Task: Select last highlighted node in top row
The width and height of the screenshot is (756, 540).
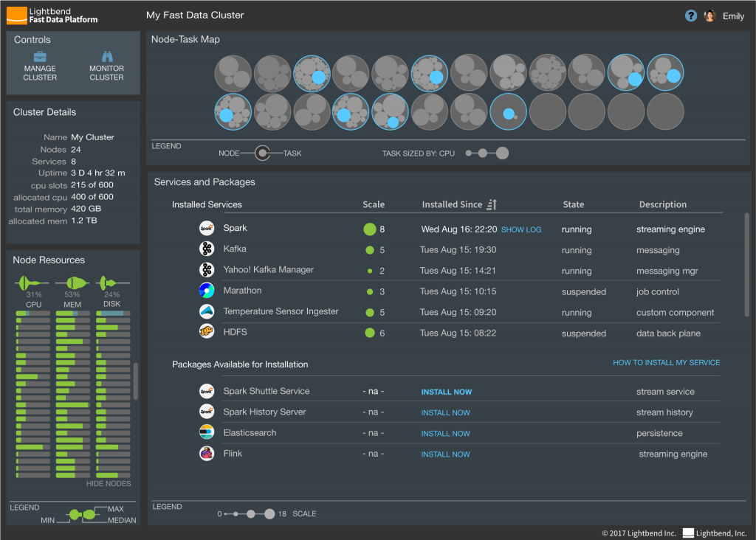Action: coord(665,73)
